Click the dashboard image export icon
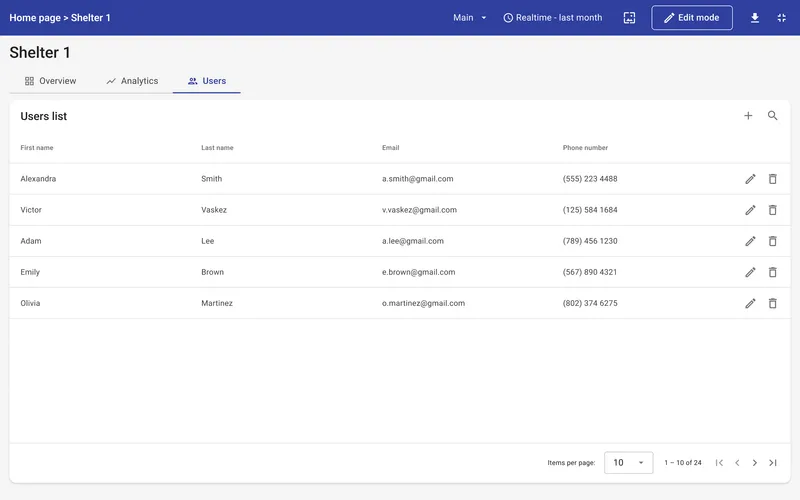This screenshot has height=500, width=800. [629, 18]
